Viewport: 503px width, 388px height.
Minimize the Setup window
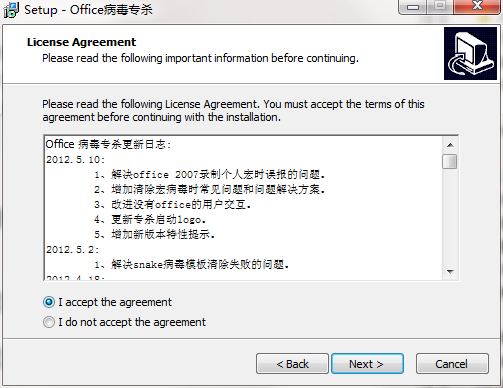(413, 7)
